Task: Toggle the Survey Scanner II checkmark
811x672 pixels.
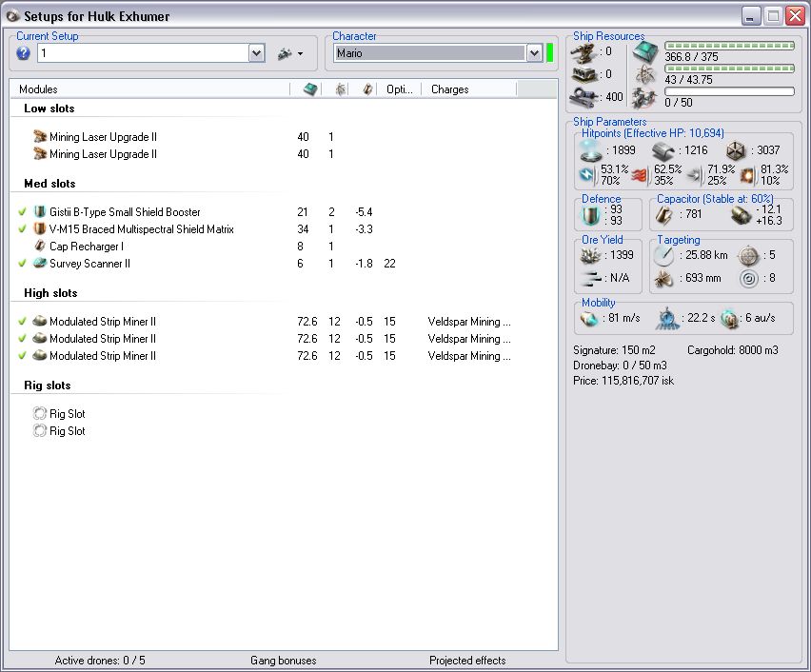Action: [x=22, y=264]
